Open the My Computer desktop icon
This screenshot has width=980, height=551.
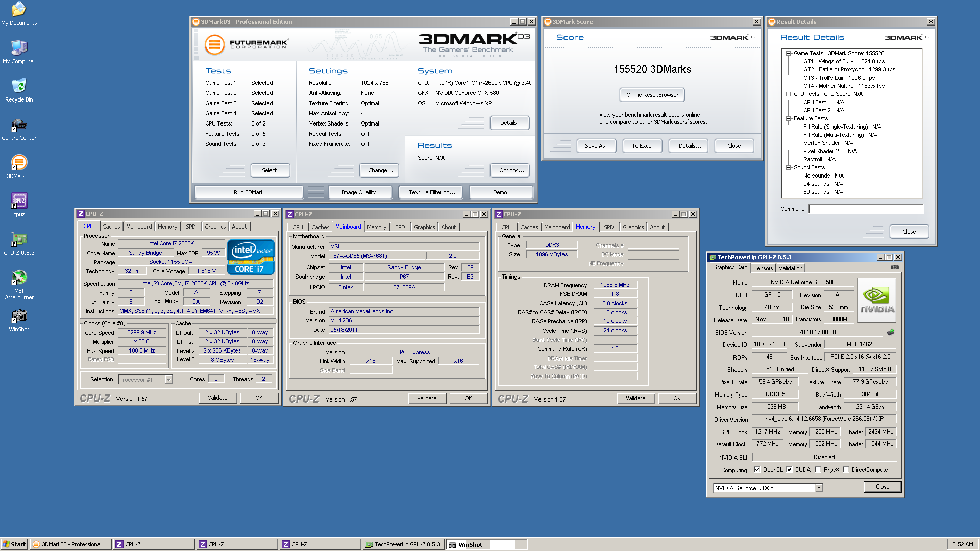click(x=19, y=52)
